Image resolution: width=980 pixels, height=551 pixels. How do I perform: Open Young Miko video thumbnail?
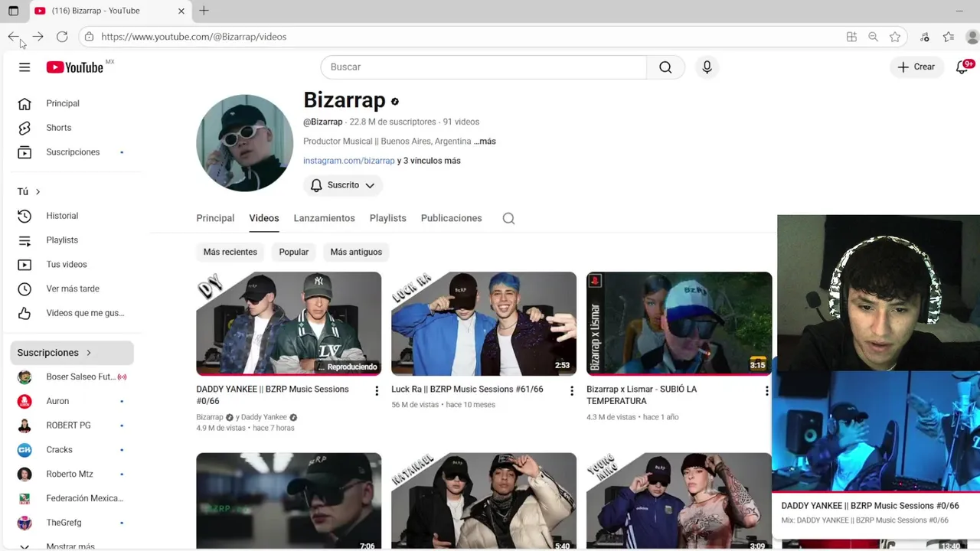679,501
